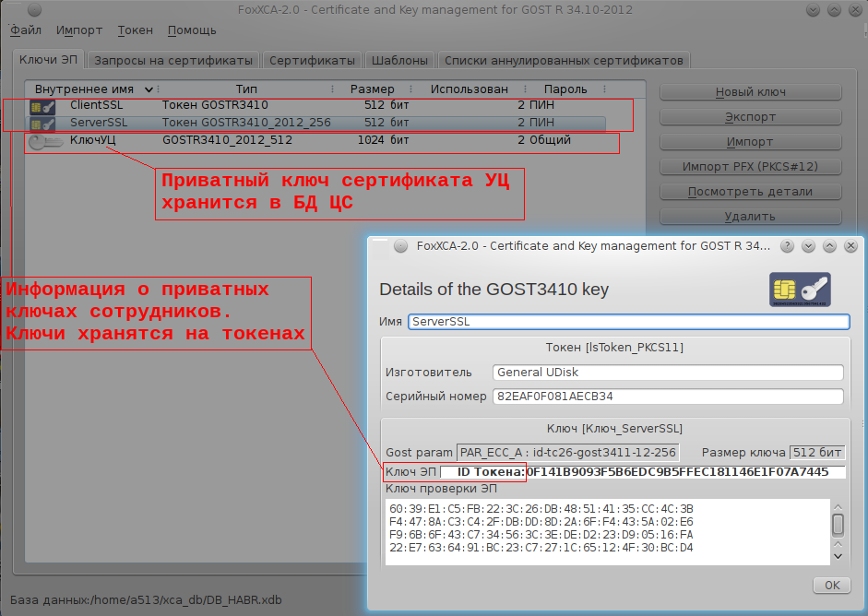Click the Серийный номер field

(668, 397)
